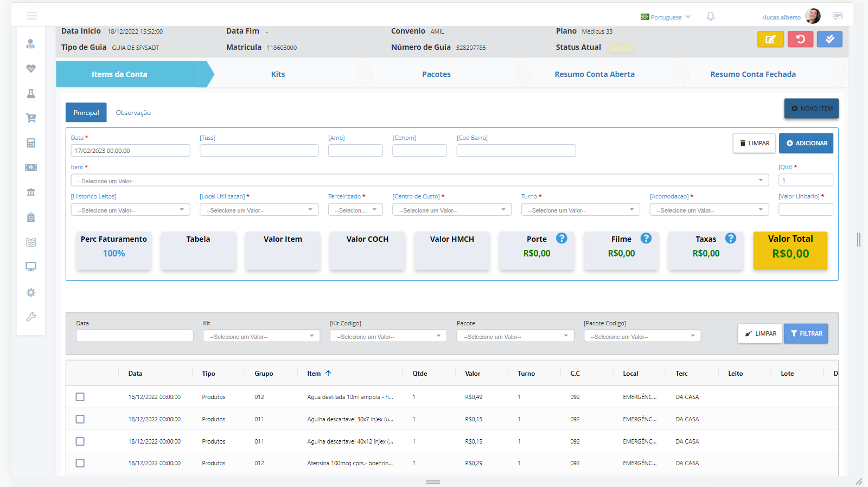Tick the Atensina 100mcg row checkbox

coord(80,463)
